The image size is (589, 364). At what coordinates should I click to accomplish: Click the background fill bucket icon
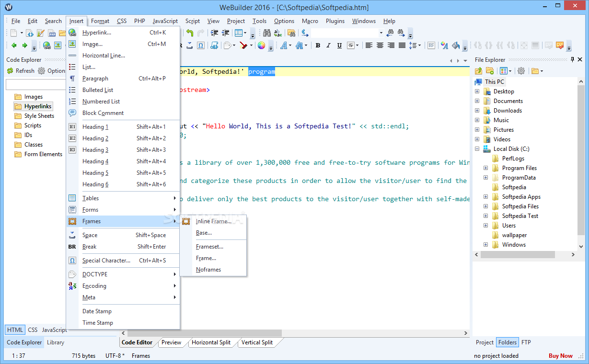point(456,45)
